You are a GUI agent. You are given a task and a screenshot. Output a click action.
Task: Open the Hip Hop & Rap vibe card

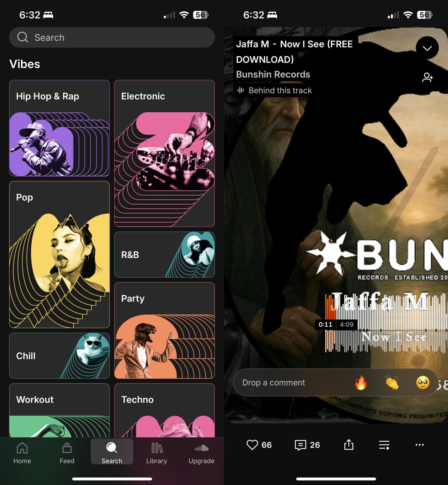coord(59,128)
